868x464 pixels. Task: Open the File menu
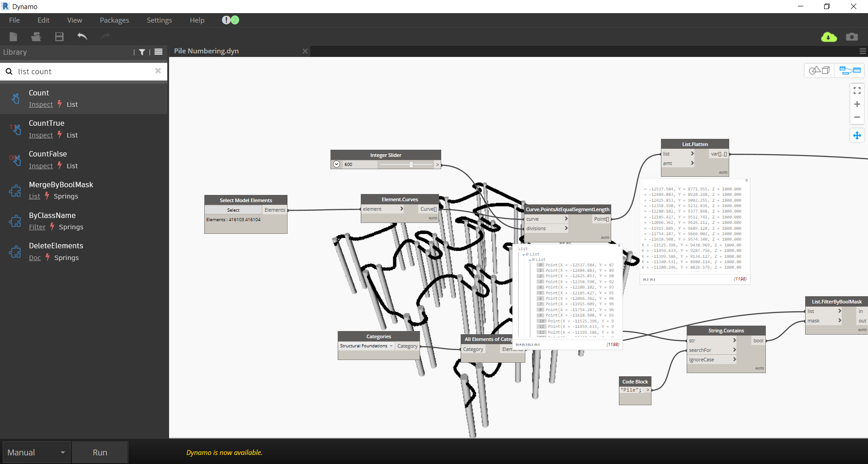pos(14,20)
